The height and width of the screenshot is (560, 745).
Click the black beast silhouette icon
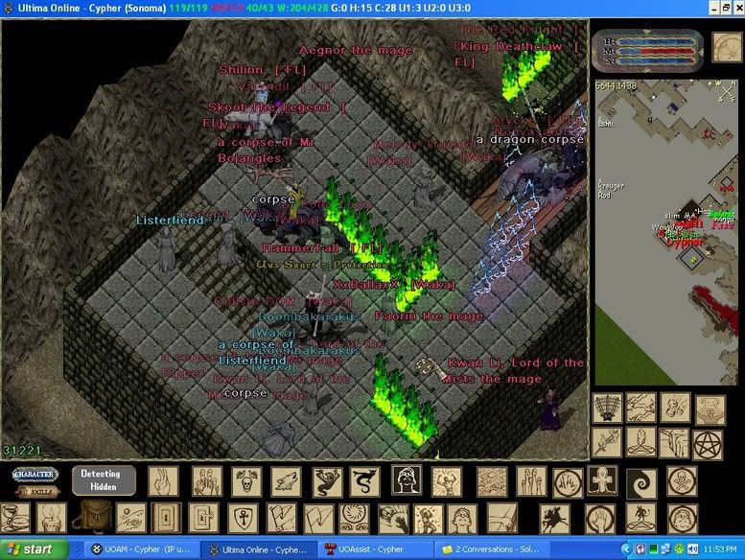pos(554,518)
